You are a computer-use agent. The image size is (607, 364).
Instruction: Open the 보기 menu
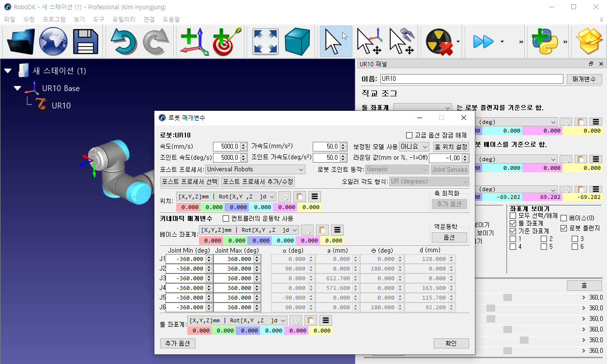79,19
